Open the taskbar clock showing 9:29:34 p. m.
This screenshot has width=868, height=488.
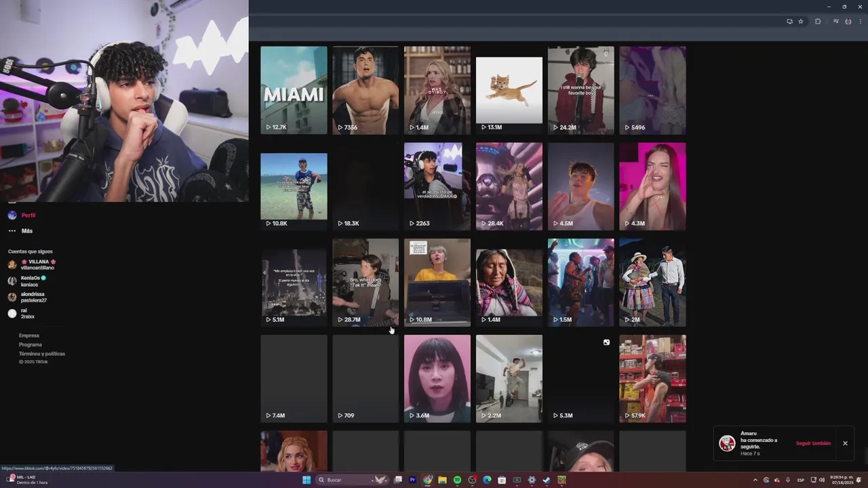(842, 480)
